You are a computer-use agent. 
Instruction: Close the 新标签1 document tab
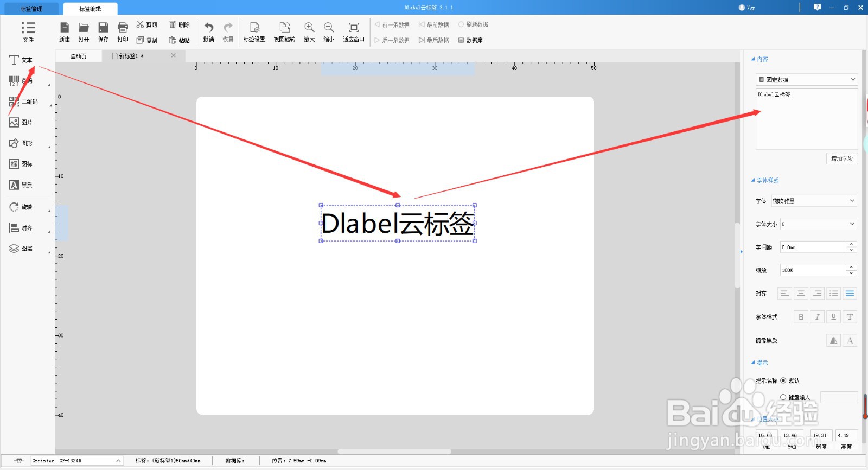tap(174, 55)
